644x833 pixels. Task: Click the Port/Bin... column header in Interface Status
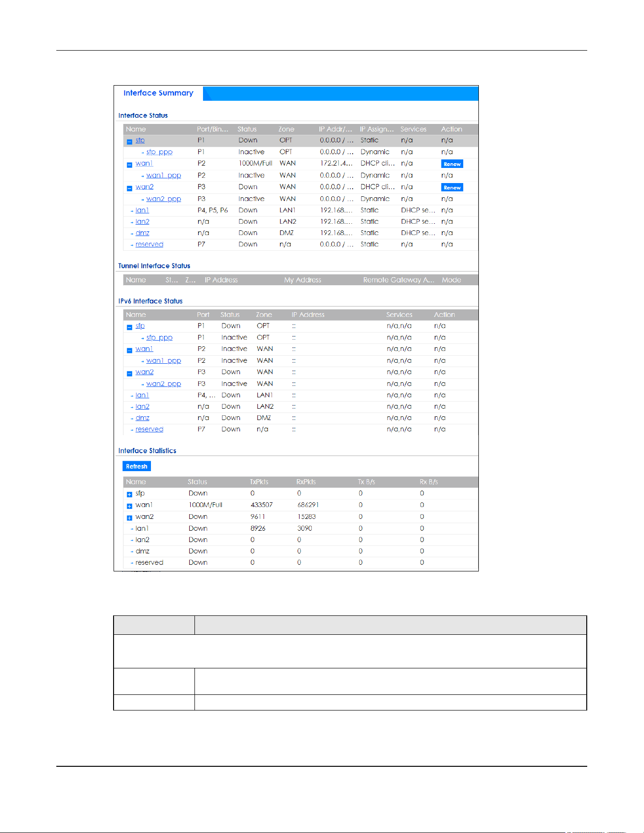tap(212, 129)
